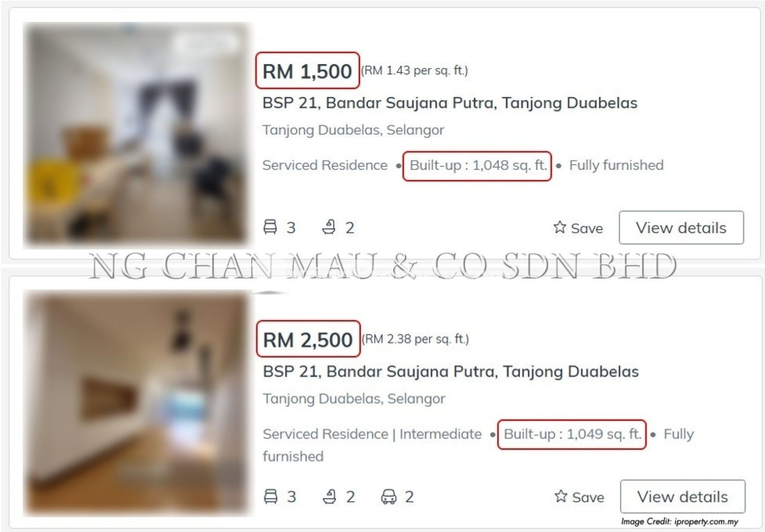
Task: Click the star Save icon in the first listing
Action: [x=560, y=227]
